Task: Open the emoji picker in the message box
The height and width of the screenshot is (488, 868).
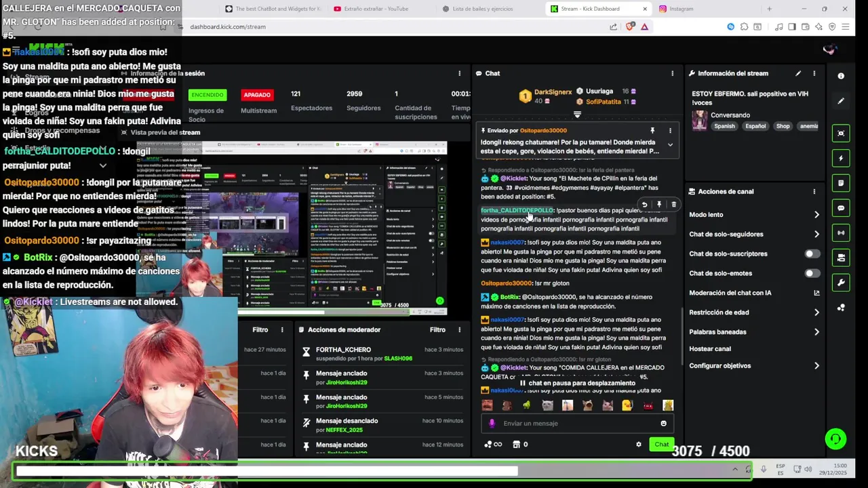Action: pos(663,424)
